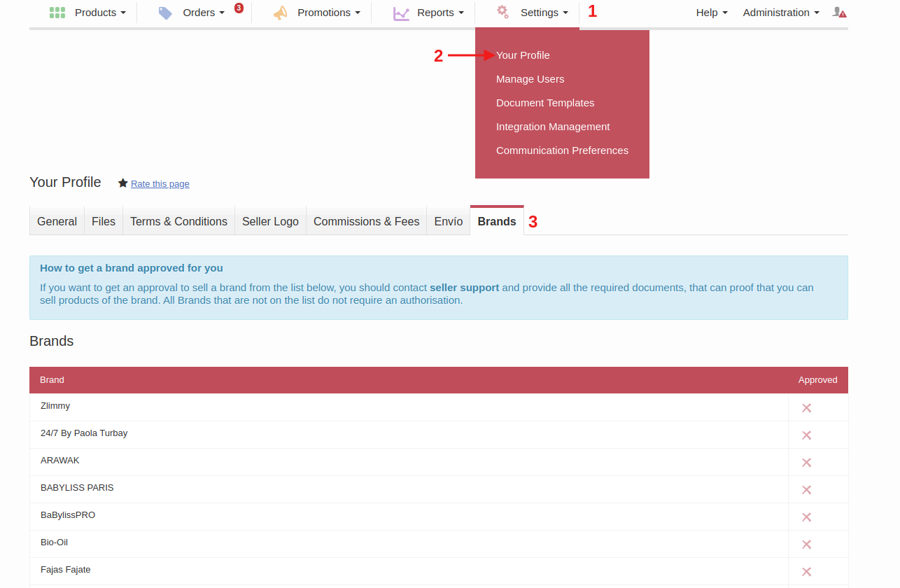Image resolution: width=900 pixels, height=588 pixels.
Task: Open the Help dropdown
Action: point(712,13)
